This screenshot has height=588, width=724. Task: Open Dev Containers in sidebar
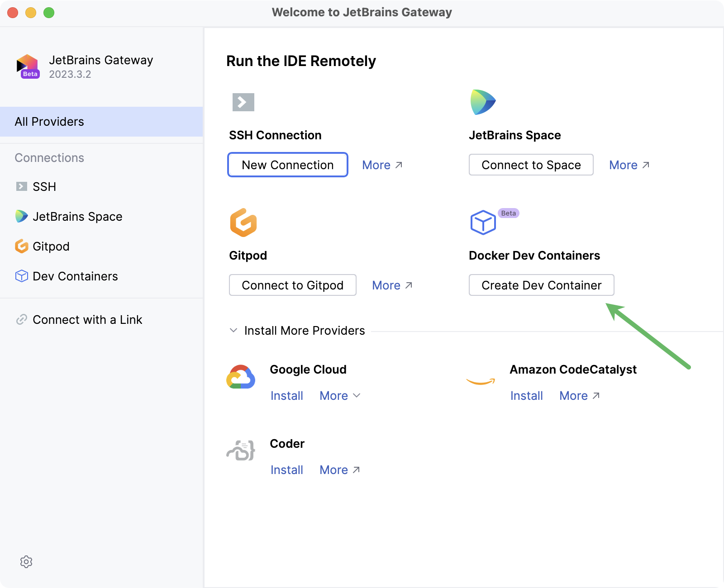[x=101, y=276]
